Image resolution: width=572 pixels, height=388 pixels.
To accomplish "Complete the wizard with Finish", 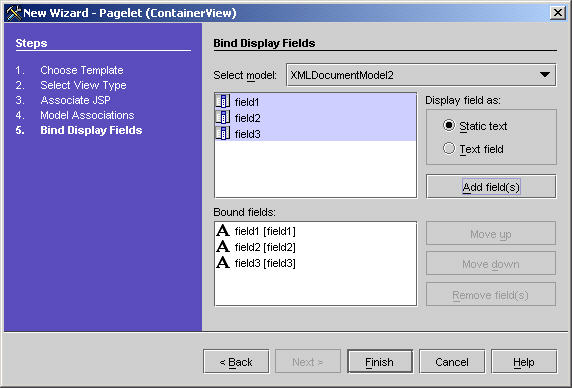I will click(x=380, y=362).
